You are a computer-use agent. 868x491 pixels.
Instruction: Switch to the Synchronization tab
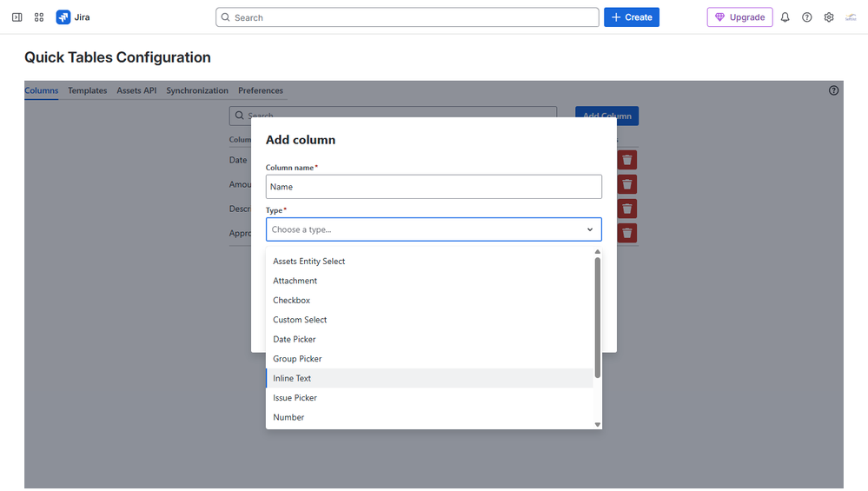pyautogui.click(x=197, y=90)
